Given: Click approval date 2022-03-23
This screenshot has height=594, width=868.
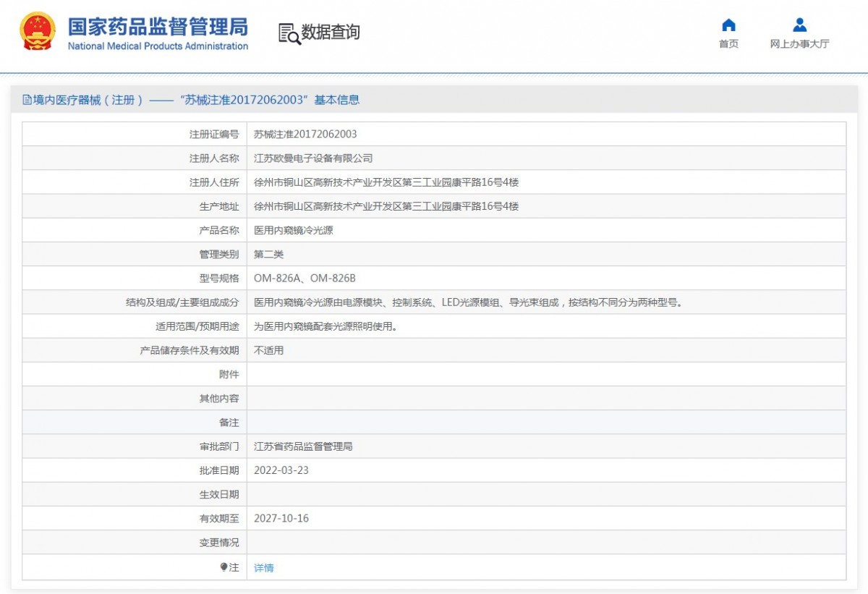Looking at the screenshot, I should point(281,470).
